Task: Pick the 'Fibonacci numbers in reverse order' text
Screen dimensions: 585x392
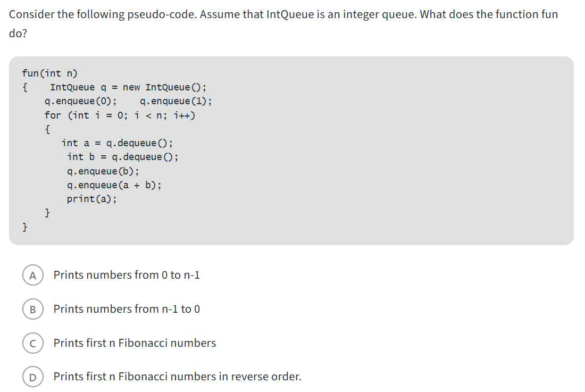Action: pos(210,377)
